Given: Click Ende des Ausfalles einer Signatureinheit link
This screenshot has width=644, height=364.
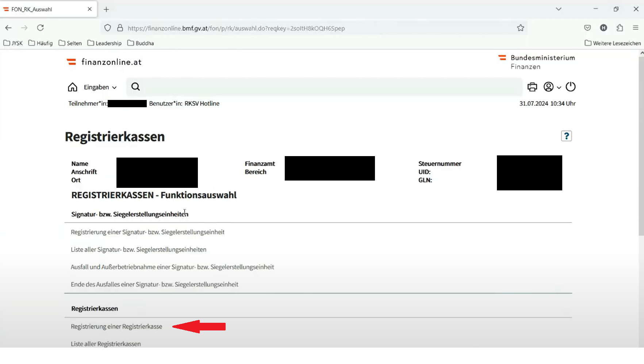Looking at the screenshot, I should (154, 284).
